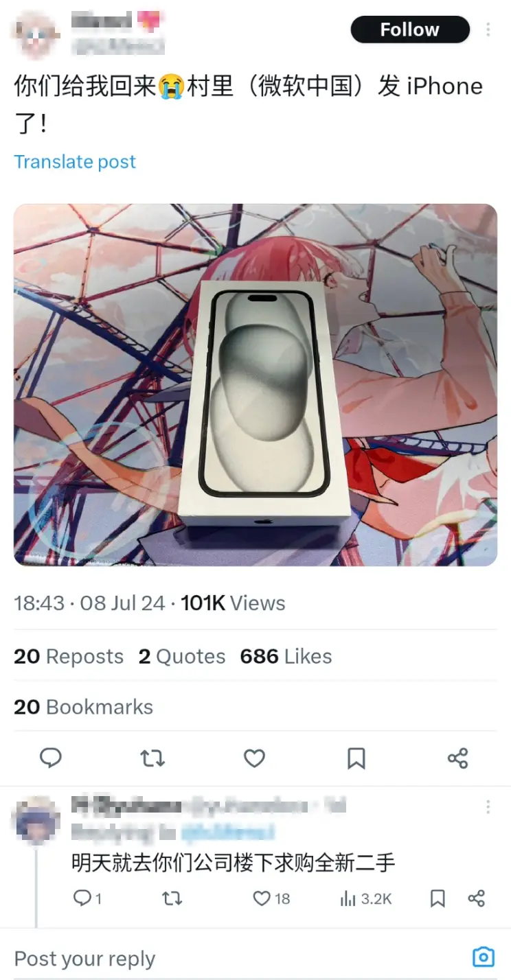Like the main post with the heart icon
511x980 pixels.
[x=255, y=758]
